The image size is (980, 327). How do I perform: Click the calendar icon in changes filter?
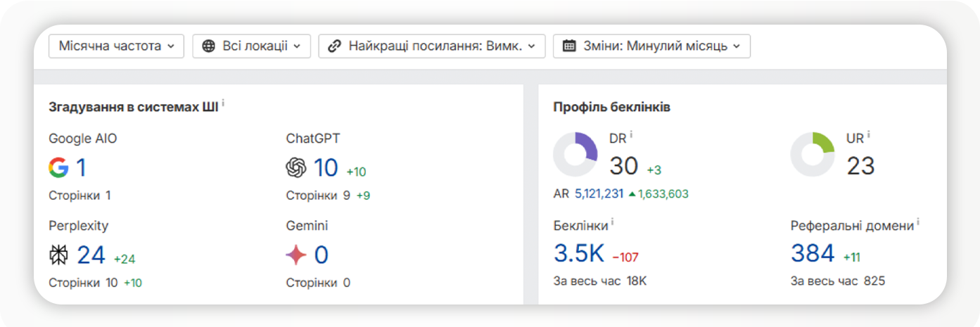point(570,46)
